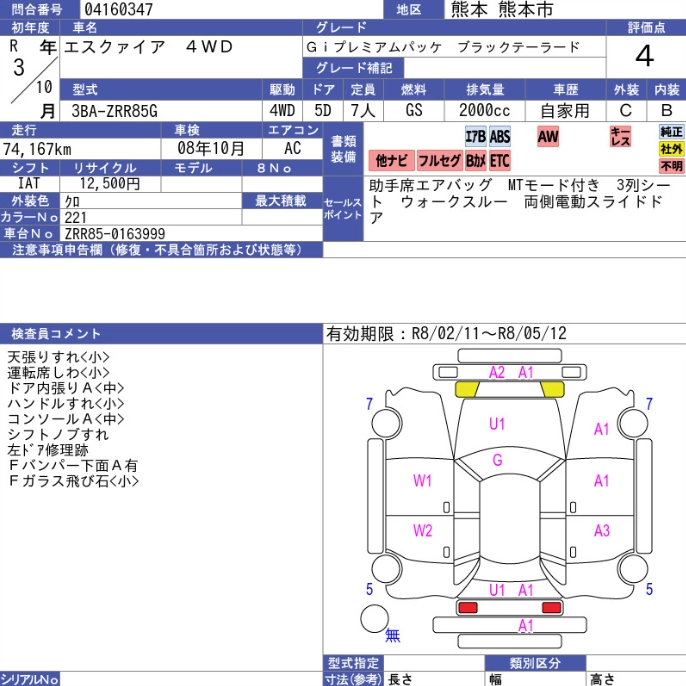Click the フルセグ TV tuner badge
Screen dimensions: 686x686
tap(439, 160)
